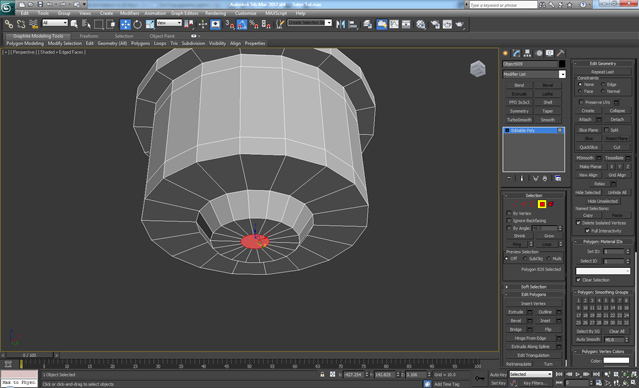Choose the Select Object tool

[74, 24]
